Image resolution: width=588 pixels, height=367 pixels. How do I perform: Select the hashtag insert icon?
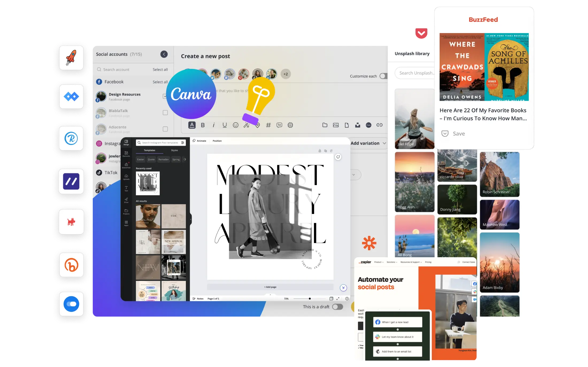click(269, 125)
